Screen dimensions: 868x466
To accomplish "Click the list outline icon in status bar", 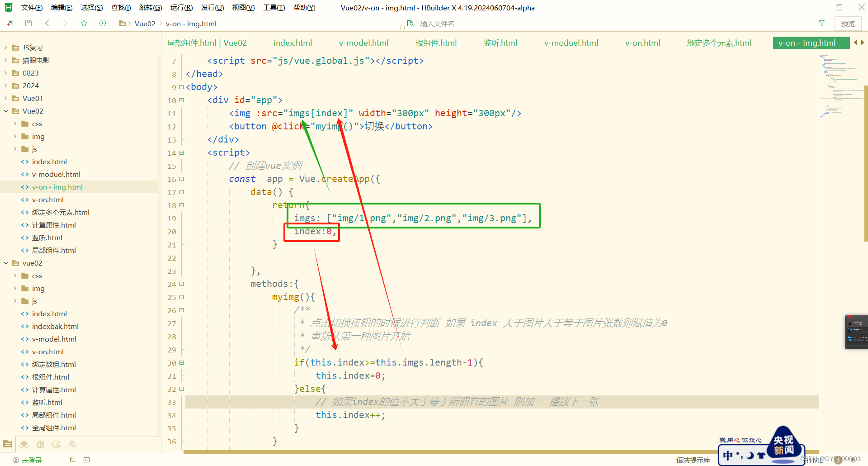I will 72,460.
